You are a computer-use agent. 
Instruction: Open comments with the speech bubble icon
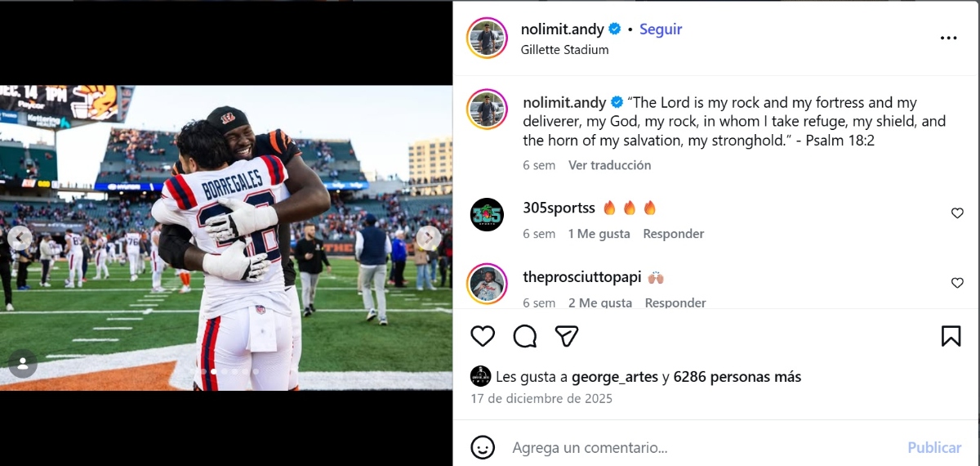coord(525,336)
